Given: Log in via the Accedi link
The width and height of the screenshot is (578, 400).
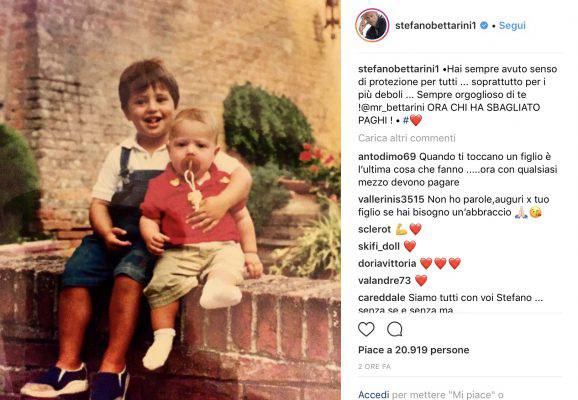Looking at the screenshot, I should tap(373, 395).
